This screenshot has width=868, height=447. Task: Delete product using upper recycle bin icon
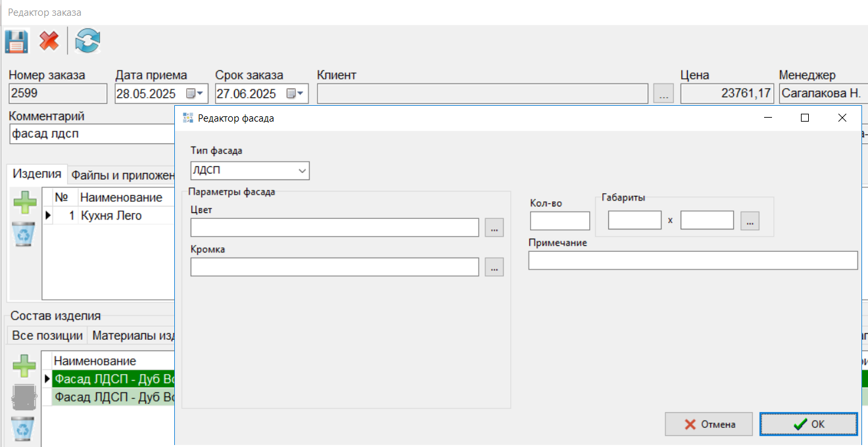pos(24,233)
